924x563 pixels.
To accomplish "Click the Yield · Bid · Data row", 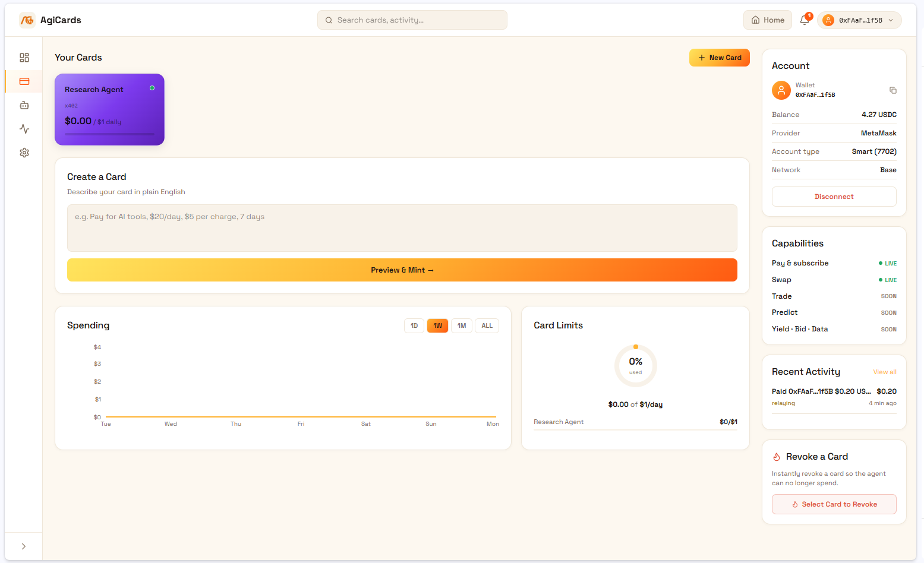I will (x=834, y=329).
